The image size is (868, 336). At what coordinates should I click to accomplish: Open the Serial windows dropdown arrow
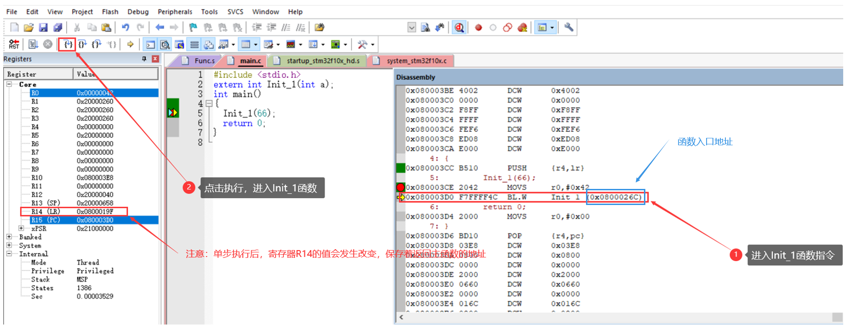[278, 45]
